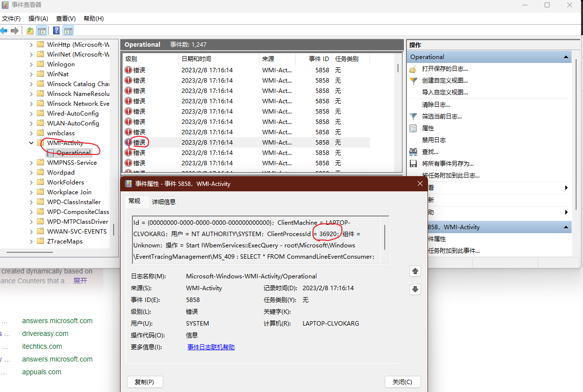The width and height of the screenshot is (583, 392).
Task: Click the back arrow in the toolbar
Action: tap(4, 30)
